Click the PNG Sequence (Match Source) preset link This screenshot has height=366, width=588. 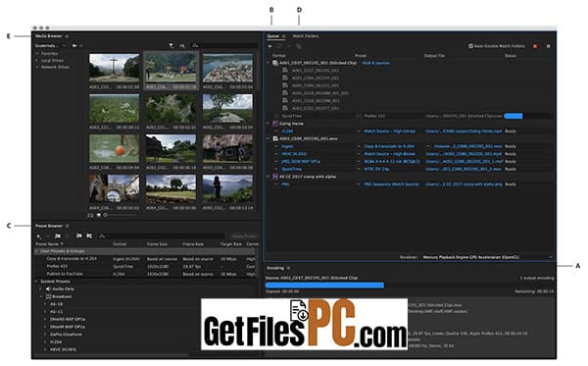click(x=391, y=183)
